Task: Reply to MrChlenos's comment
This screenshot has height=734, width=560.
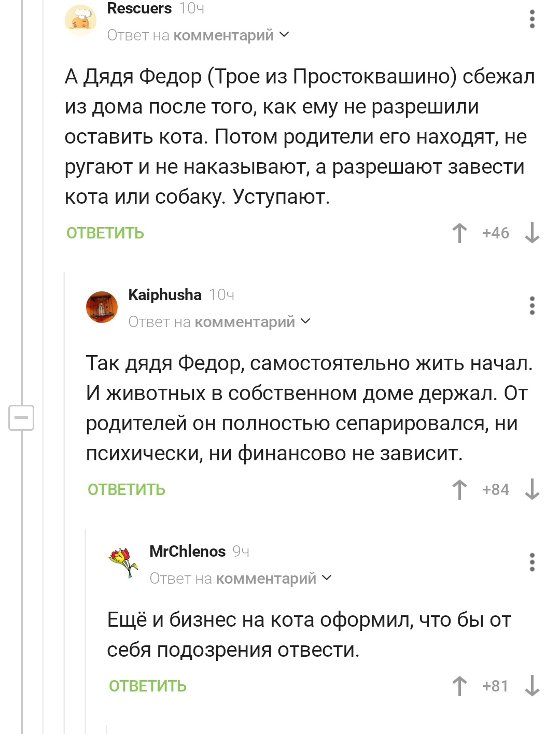Action: coord(148,686)
